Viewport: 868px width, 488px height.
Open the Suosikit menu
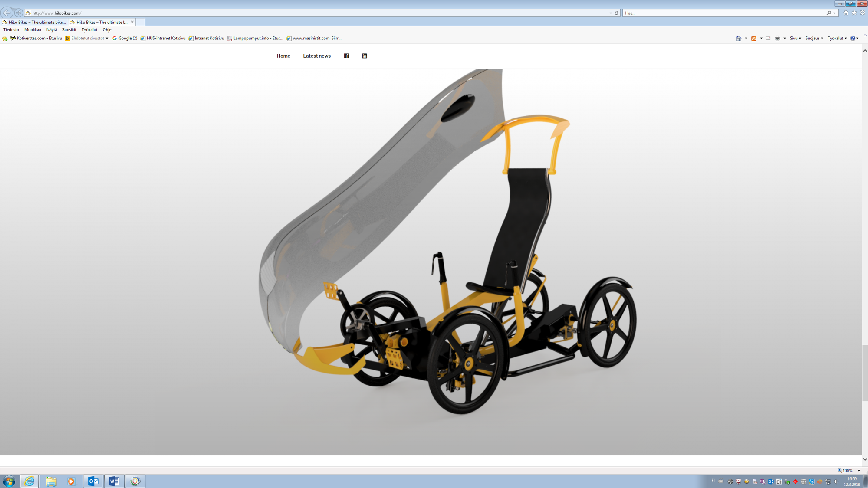tap(69, 30)
